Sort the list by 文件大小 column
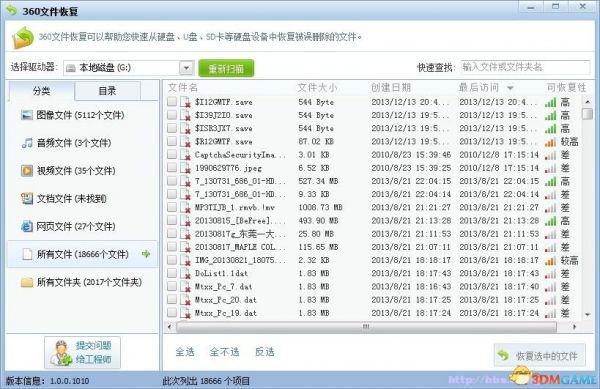 tap(317, 88)
